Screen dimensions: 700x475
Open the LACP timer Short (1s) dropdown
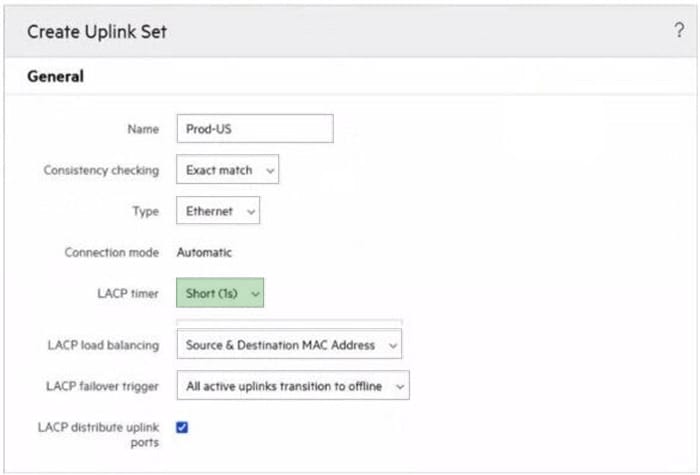[220, 294]
